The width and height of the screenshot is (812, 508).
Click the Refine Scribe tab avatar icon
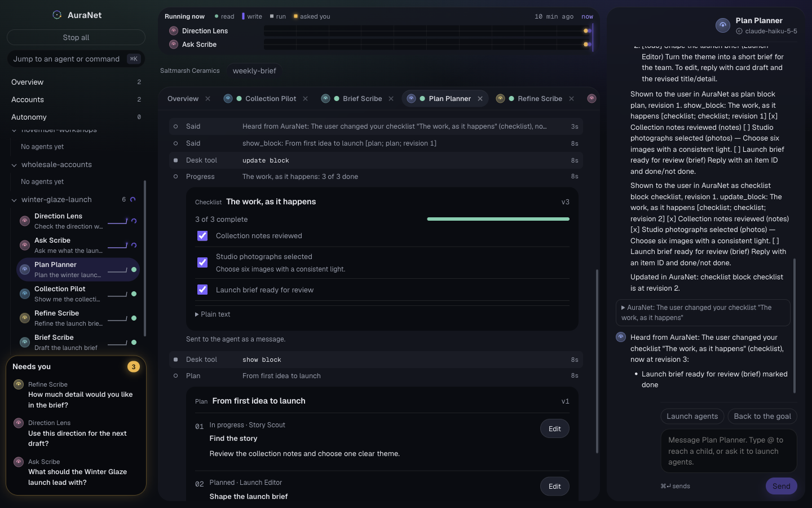point(500,99)
